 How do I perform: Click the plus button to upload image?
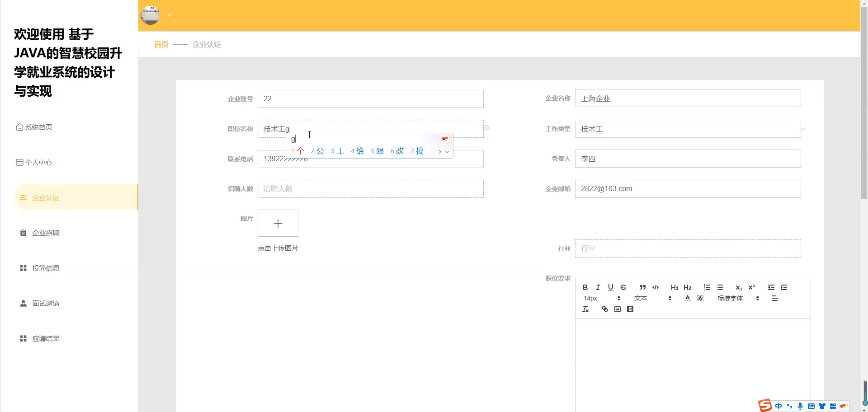[x=278, y=223]
